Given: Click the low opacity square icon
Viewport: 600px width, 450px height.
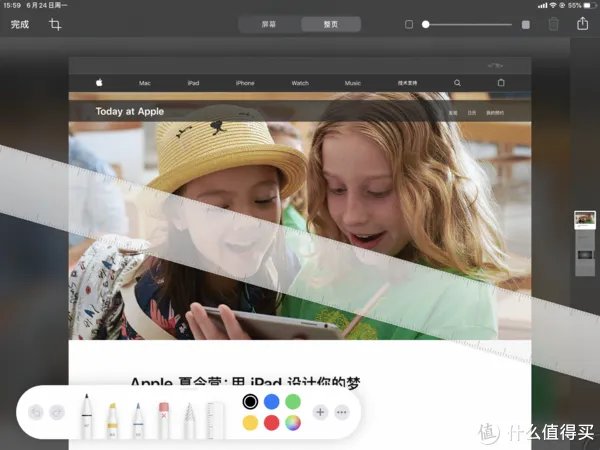Looking at the screenshot, I should coord(409,24).
